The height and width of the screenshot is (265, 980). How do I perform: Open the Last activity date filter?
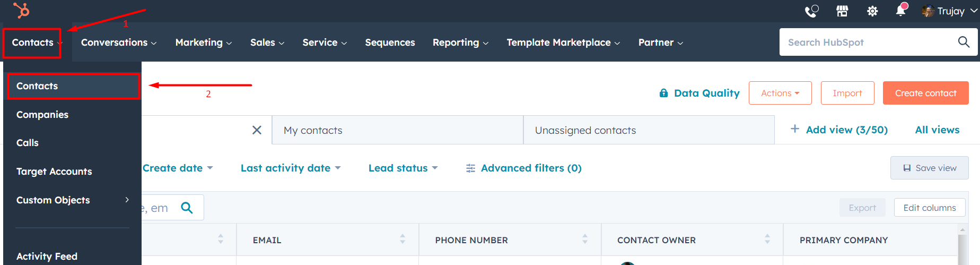(x=291, y=168)
